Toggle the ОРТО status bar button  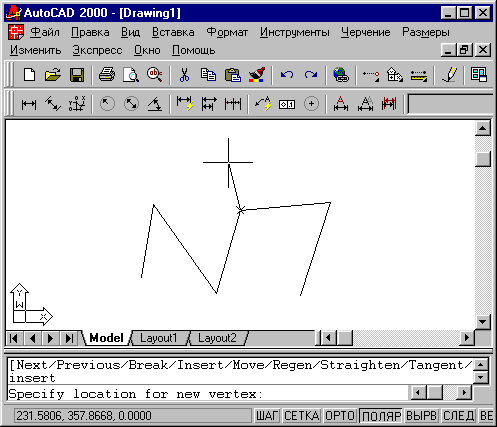pyautogui.click(x=340, y=416)
